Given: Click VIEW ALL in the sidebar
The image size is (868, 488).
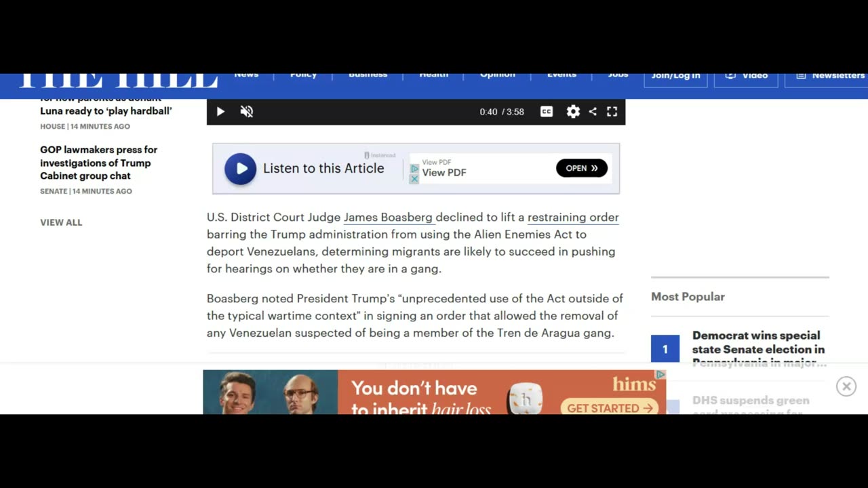Looking at the screenshot, I should point(61,222).
